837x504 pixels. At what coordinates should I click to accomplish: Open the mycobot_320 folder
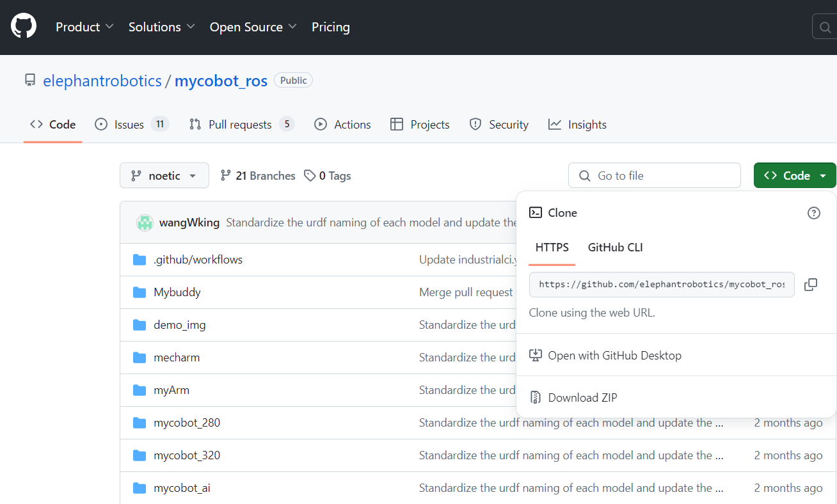tap(187, 455)
